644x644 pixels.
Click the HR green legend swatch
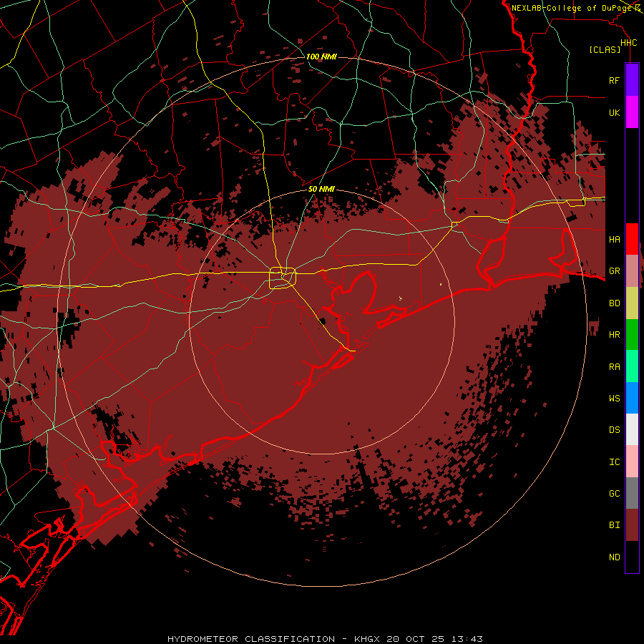(x=632, y=335)
